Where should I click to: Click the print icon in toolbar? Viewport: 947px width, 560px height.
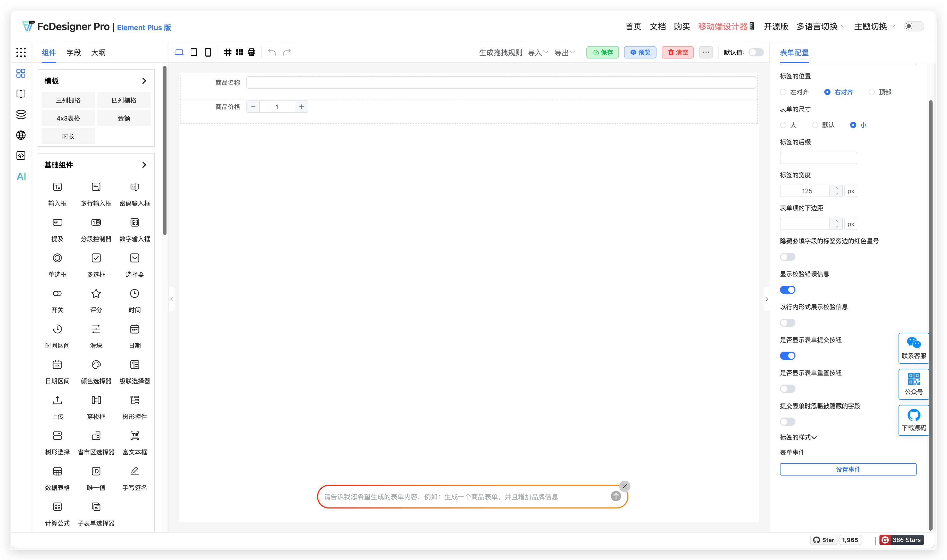pos(252,53)
